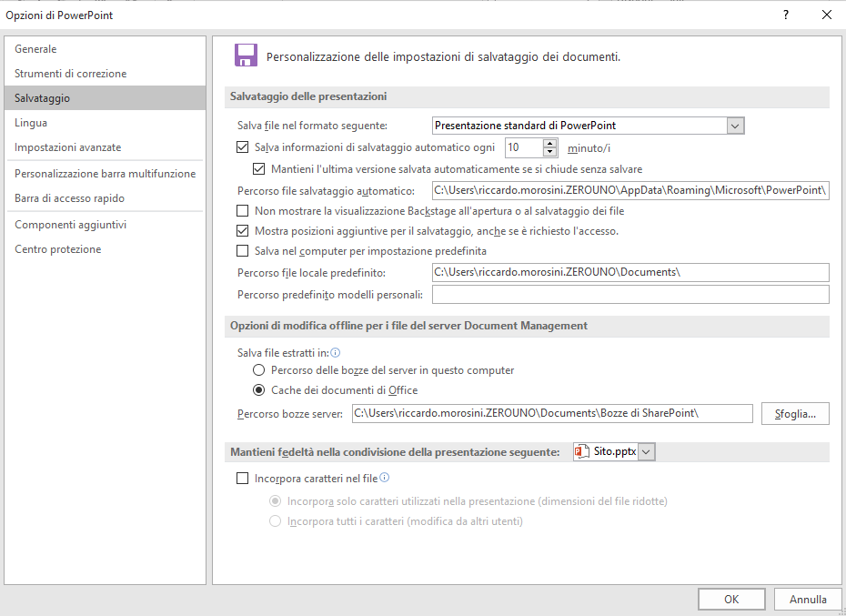Click info icon beside Salva file estratti in

point(335,353)
